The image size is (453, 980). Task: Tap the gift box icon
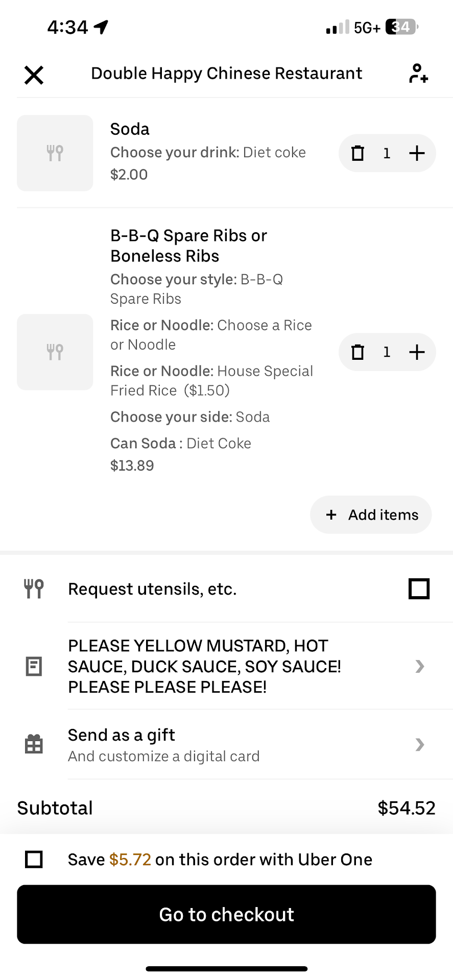34,744
